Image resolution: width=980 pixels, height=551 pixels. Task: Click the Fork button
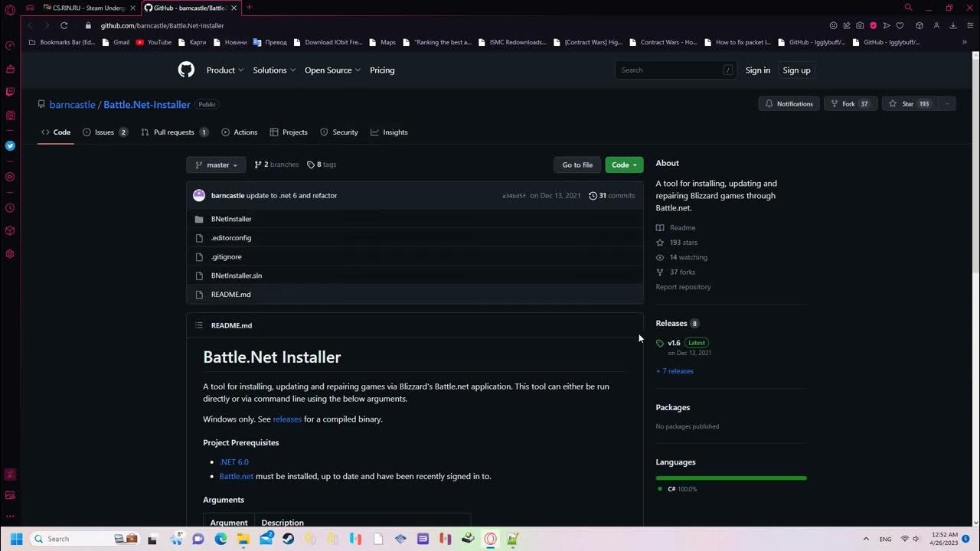coord(850,104)
